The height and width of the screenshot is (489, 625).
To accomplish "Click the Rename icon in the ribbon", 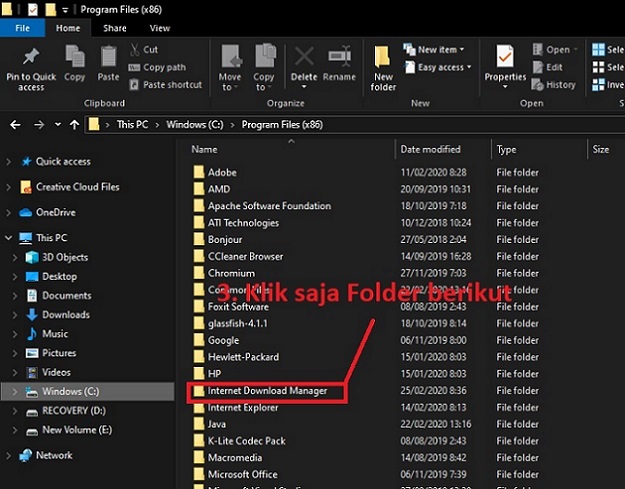I will 340,58.
